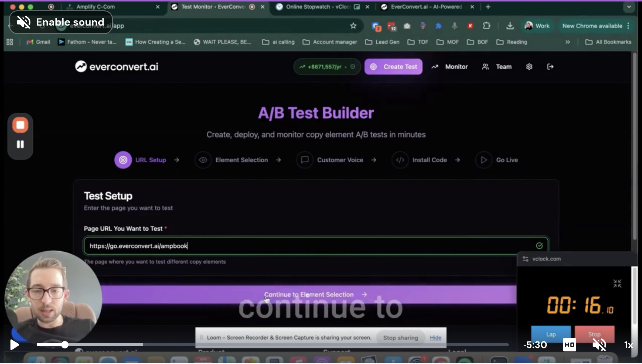Image resolution: width=642 pixels, height=364 pixels.
Task: Bookmark this page with the star icon
Action: (x=353, y=26)
